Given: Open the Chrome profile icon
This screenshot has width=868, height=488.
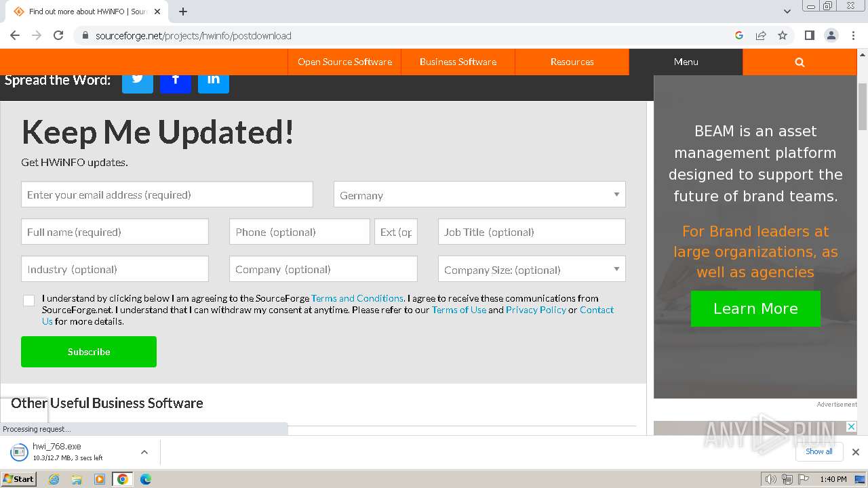Looking at the screenshot, I should [831, 35].
